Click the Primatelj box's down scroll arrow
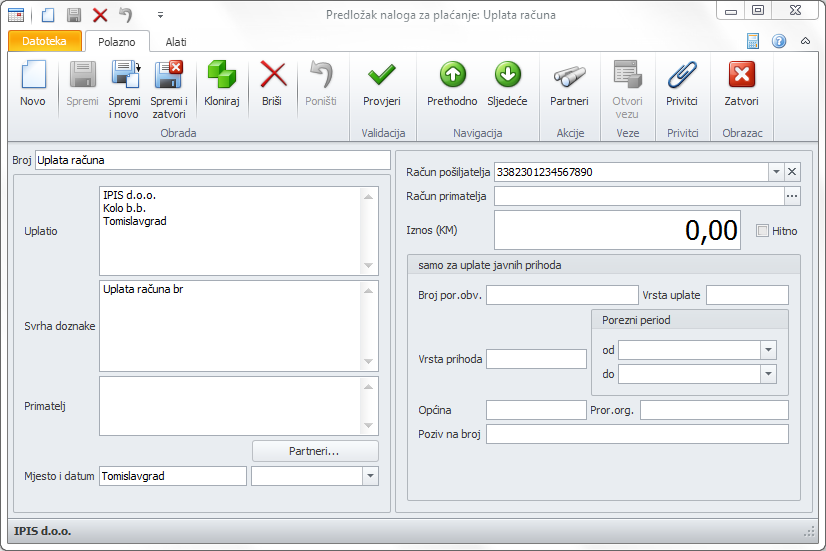This screenshot has width=826, height=551. pyautogui.click(x=368, y=426)
